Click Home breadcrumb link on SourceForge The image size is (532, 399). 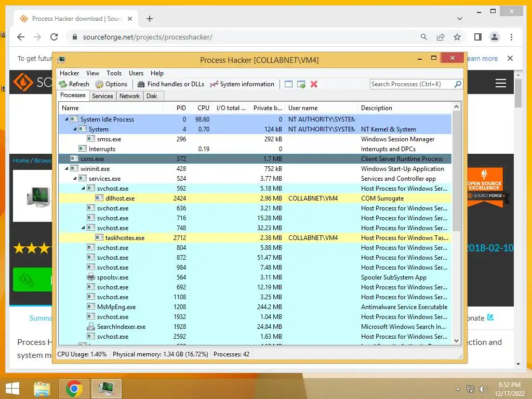21,161
